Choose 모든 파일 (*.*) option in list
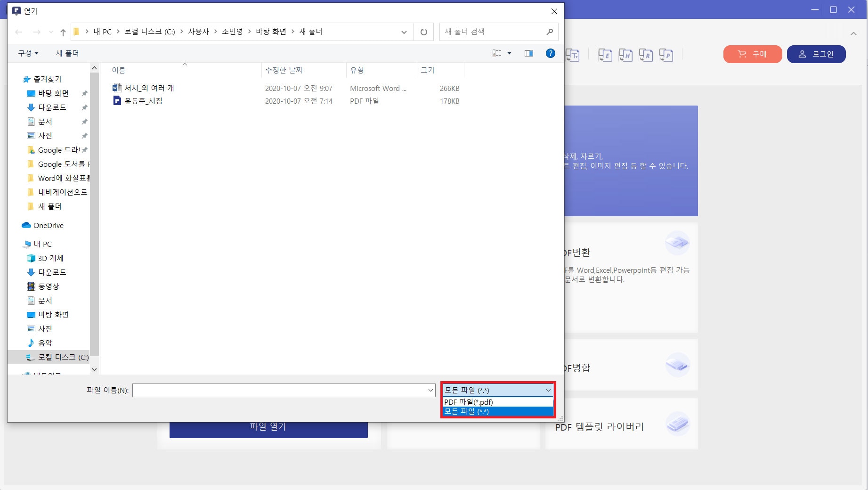Image resolution: width=868 pixels, height=490 pixels. pos(498,411)
